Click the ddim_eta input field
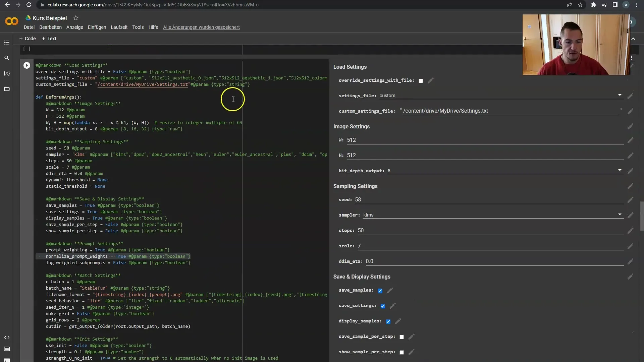Image resolution: width=644 pixels, height=362 pixels. pos(494,261)
